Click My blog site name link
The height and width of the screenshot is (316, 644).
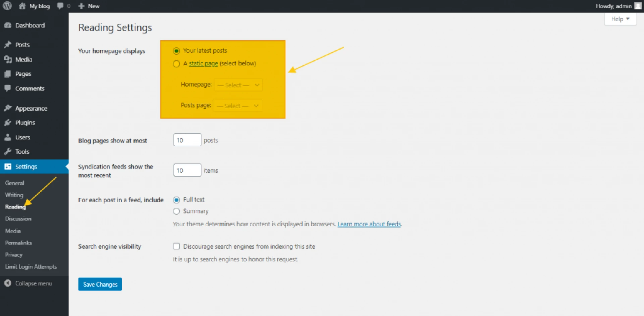(39, 6)
